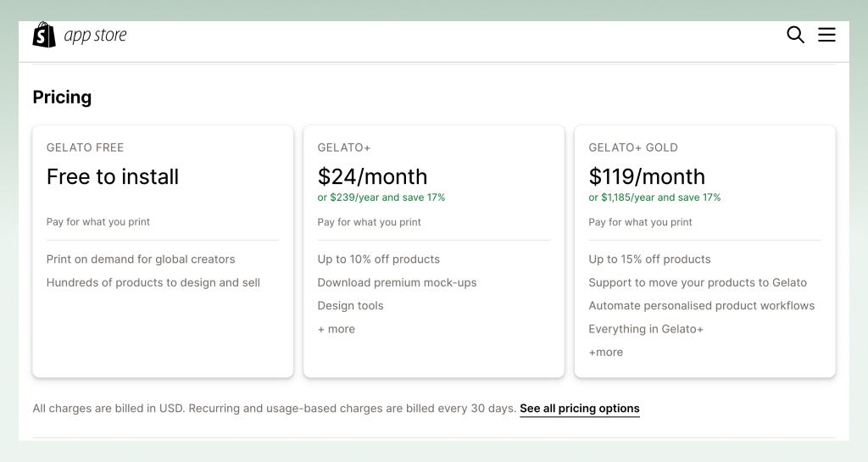Click 'Pay for what you print' in Gelato Free card
The image size is (868, 462).
pos(98,222)
